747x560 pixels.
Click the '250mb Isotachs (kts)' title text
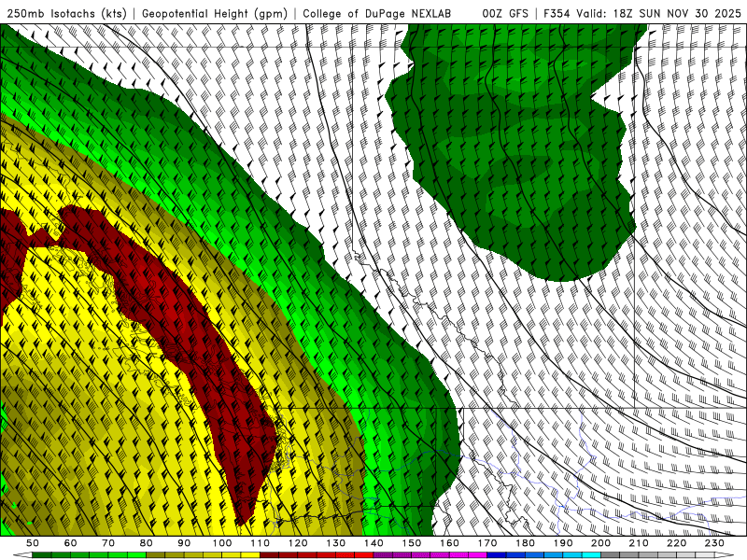67,13
